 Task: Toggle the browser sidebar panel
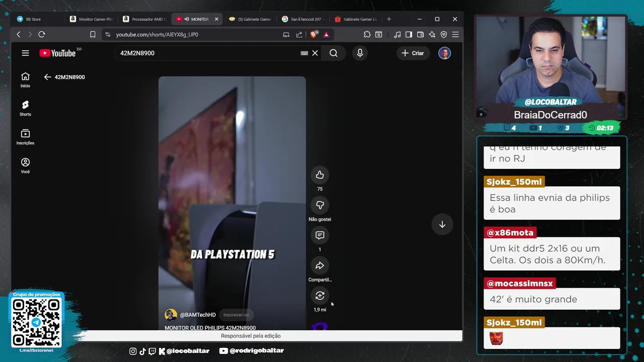pos(409,34)
